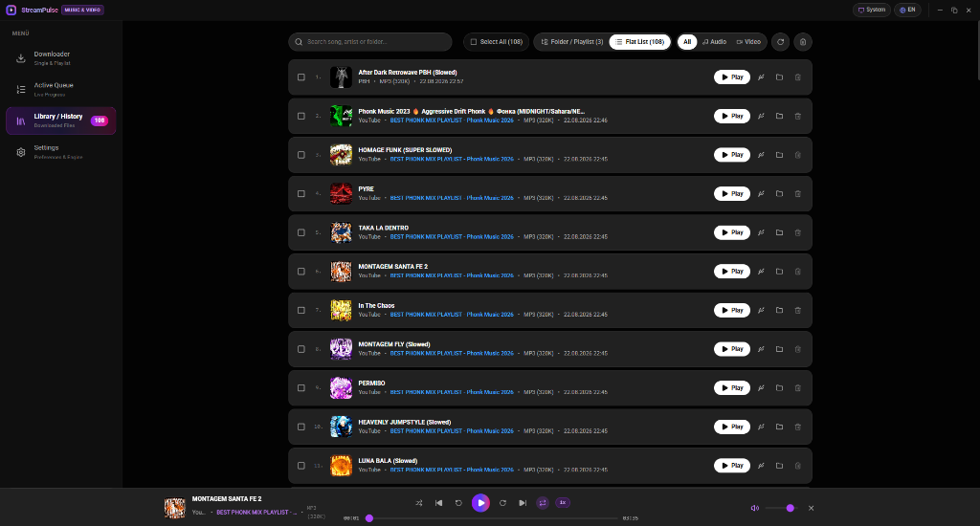The height and width of the screenshot is (526, 980).
Task: Toggle repeat mode in the player
Action: point(543,503)
